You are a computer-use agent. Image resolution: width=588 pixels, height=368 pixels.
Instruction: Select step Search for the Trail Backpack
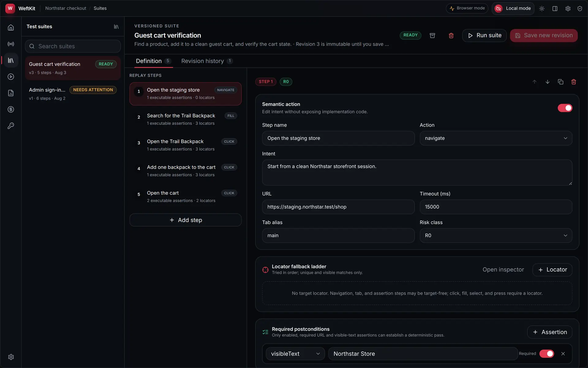pyautogui.click(x=185, y=119)
